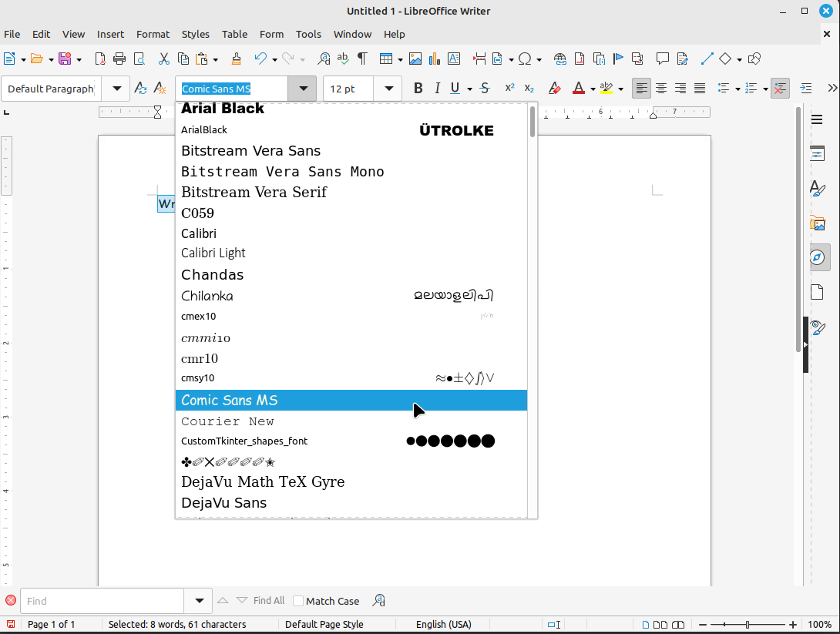Insert image using toolbar icon
This screenshot has height=634, width=840.
[415, 59]
